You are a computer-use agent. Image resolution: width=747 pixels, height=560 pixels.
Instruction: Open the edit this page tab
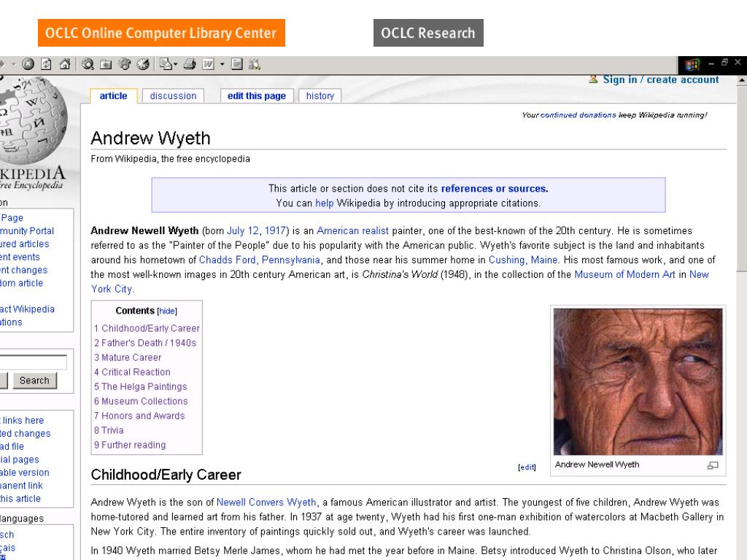[257, 96]
